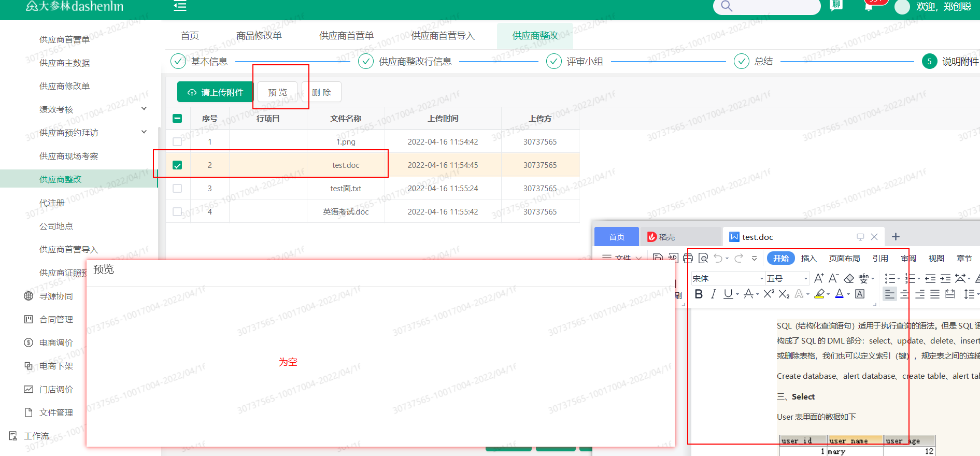Image resolution: width=980 pixels, height=456 pixels.
Task: Toggle the select-all checkbox in table header
Action: point(177,118)
